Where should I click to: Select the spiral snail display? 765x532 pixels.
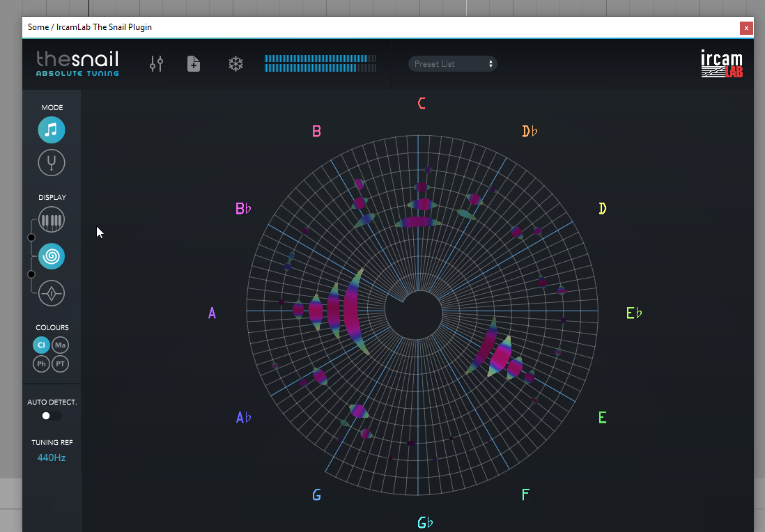tap(52, 256)
